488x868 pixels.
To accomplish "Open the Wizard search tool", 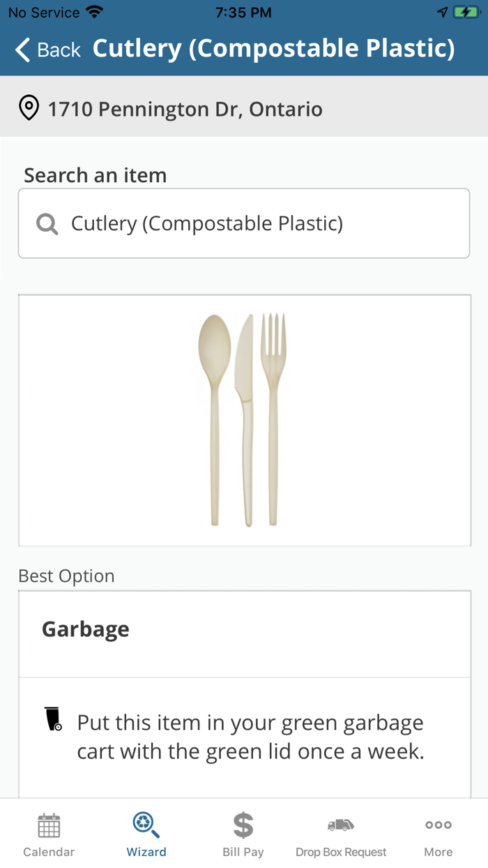I will (x=146, y=826).
